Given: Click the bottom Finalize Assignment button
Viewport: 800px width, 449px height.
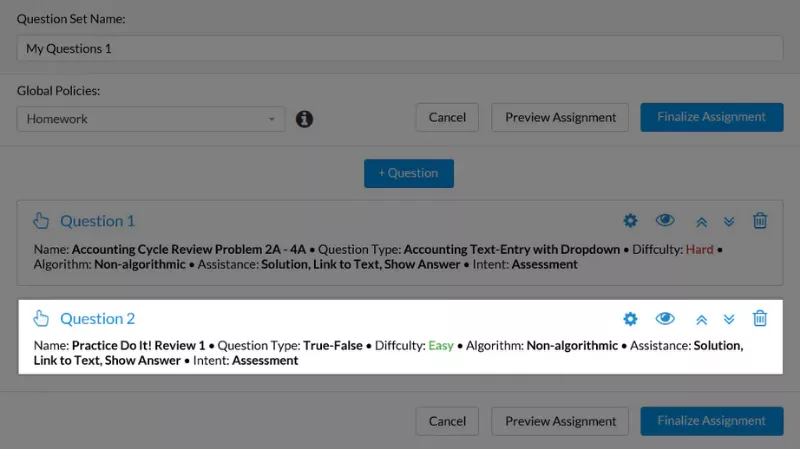Looking at the screenshot, I should tap(712, 421).
